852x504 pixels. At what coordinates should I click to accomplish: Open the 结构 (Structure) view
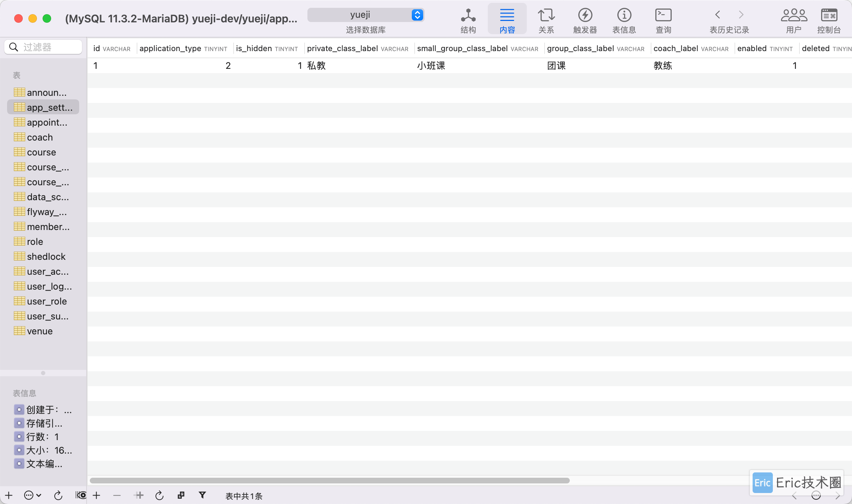tap(468, 21)
